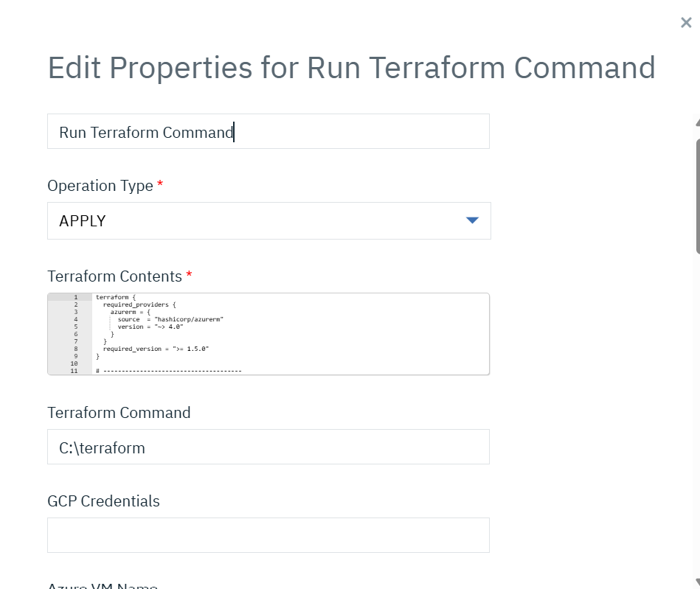Image resolution: width=700 pixels, height=589 pixels.
Task: Click the scrollbar down arrow
Action: pos(697,582)
